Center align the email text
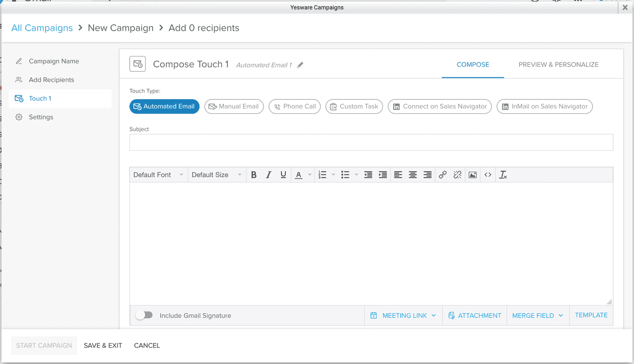The image size is (634, 364). click(x=413, y=175)
